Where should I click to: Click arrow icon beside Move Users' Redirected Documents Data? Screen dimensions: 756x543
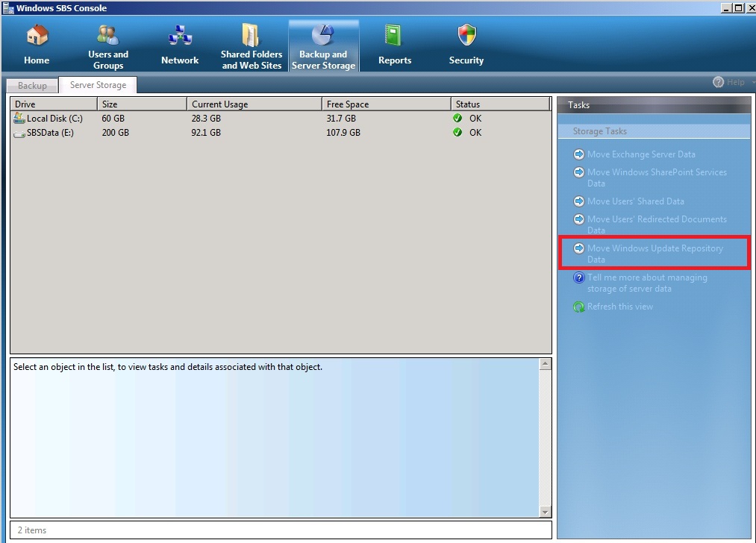coord(578,219)
